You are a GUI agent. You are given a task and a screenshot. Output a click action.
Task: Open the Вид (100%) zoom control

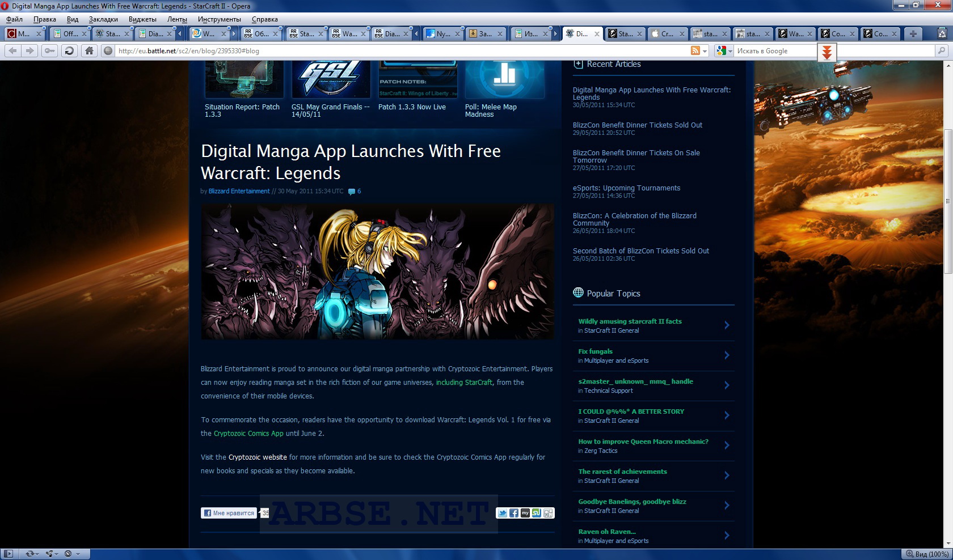click(x=927, y=554)
